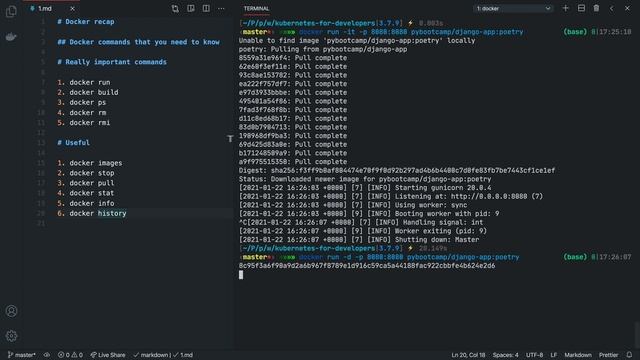Click the 'docker info' list line
Image resolution: width=640 pixels, height=360 pixels.
click(x=86, y=203)
